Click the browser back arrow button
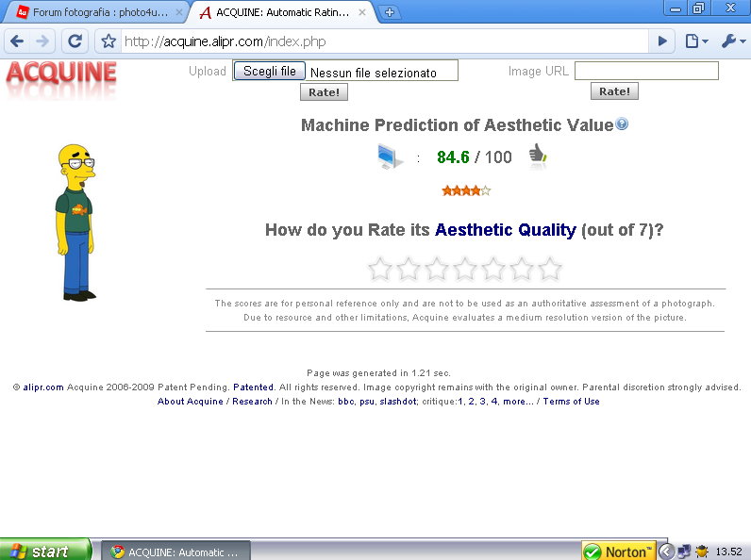The width and height of the screenshot is (751, 560). [x=17, y=41]
